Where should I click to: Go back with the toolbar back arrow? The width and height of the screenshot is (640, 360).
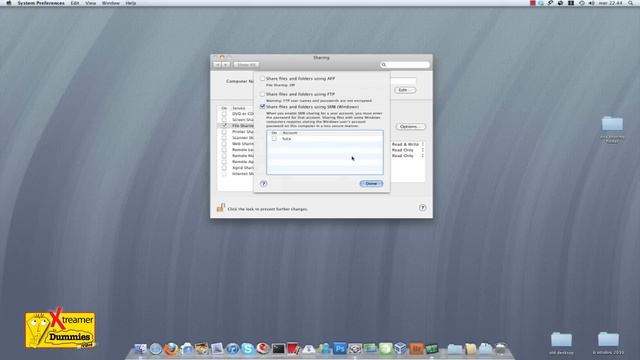click(218, 65)
